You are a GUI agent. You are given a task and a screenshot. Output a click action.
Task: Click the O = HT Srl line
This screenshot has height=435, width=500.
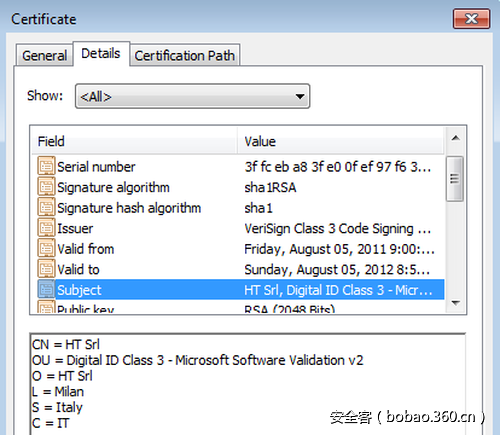62,376
